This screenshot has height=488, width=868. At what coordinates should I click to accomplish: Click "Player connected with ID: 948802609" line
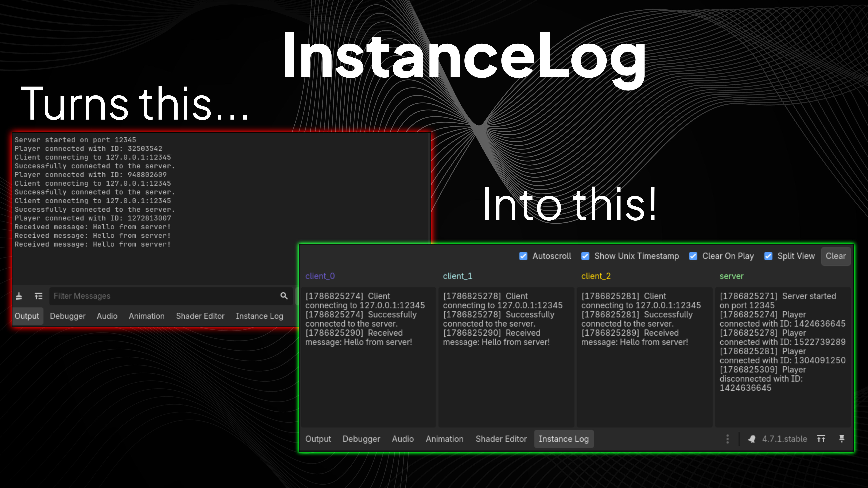point(90,175)
